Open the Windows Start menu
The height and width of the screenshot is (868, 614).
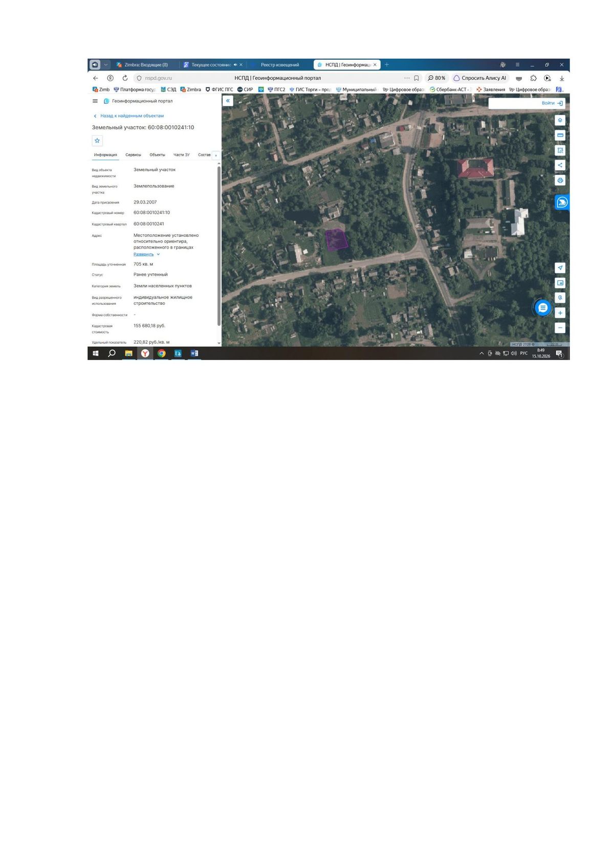pos(96,353)
